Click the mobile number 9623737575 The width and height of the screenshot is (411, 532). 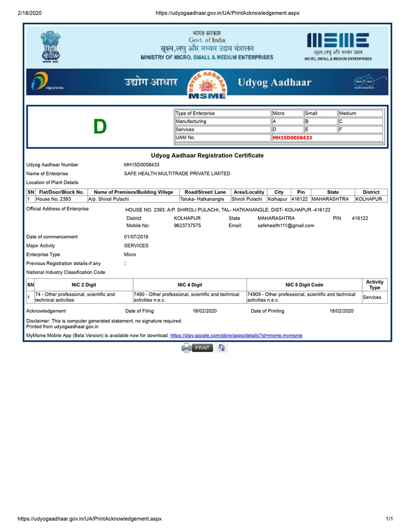pos(187,226)
